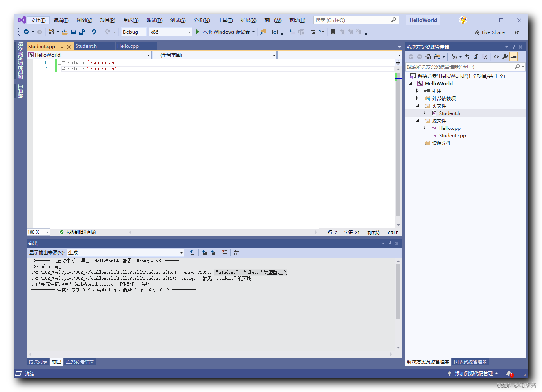This screenshot has width=542, height=392.
Task: Expand the Hello.cpp node
Action: (424, 128)
